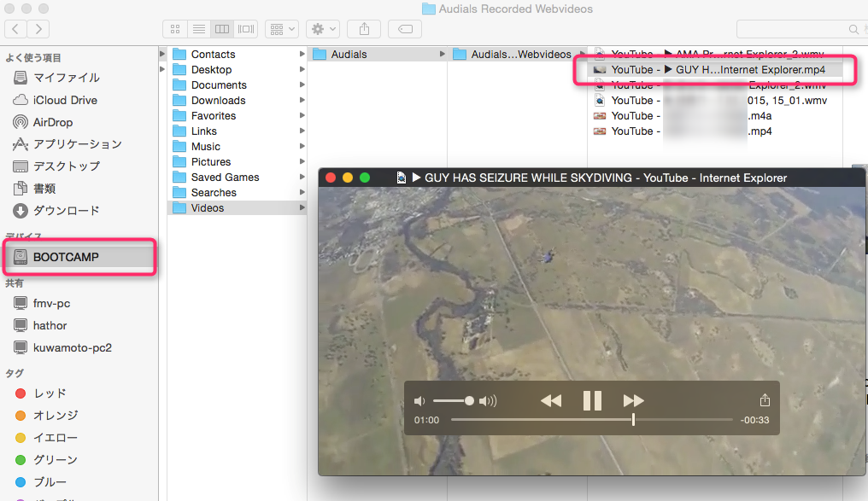The image size is (868, 501).
Task: Select the Desktop folder in the column
Action: click(237, 70)
